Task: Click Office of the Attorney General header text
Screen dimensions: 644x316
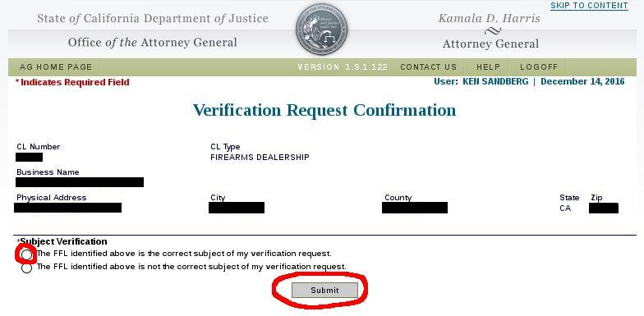Action: (x=153, y=43)
